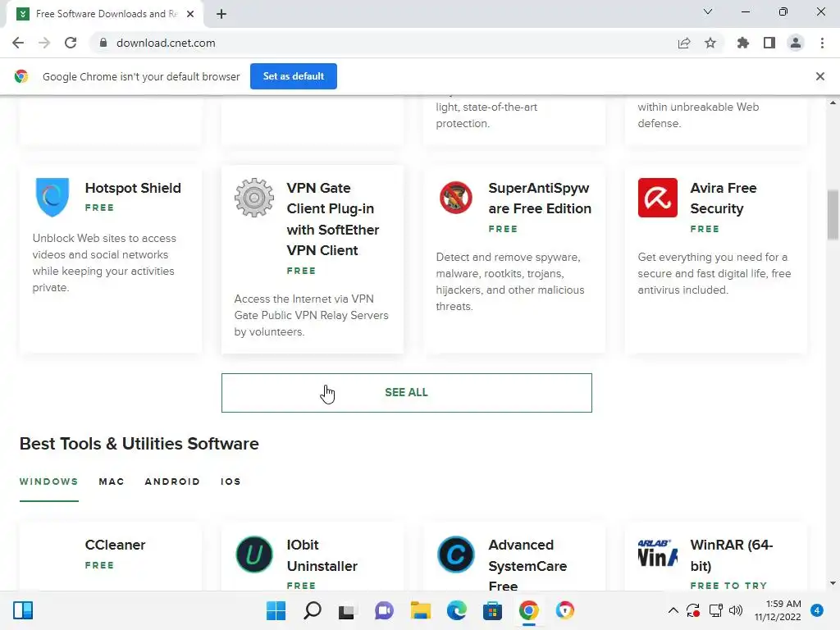Image resolution: width=840 pixels, height=630 pixels.
Task: Open a new browser tab
Action: point(221,14)
